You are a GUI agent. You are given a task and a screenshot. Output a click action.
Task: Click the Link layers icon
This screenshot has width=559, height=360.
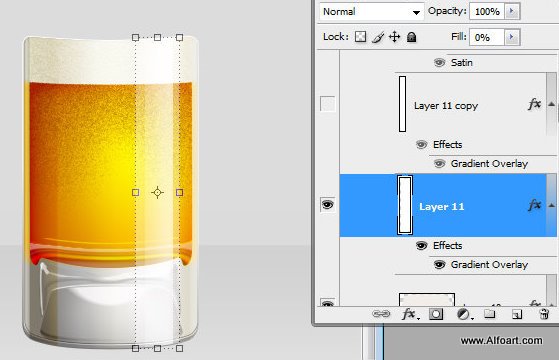click(381, 314)
